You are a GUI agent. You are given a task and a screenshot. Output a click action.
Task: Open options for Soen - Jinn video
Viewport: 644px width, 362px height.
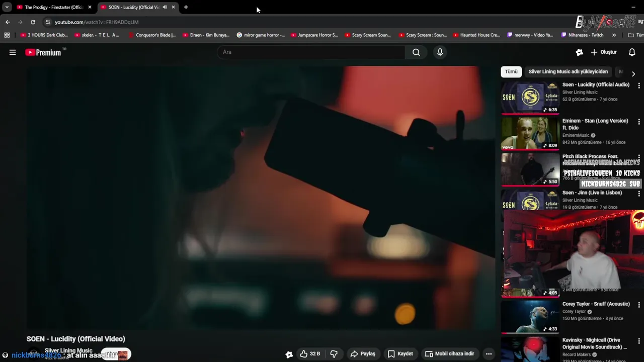pos(639,194)
